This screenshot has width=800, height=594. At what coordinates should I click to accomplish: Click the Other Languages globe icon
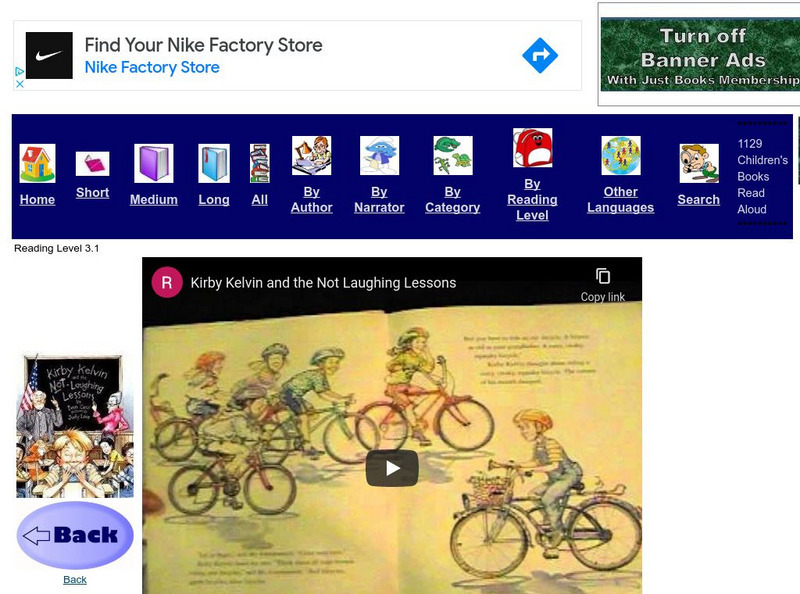(620, 156)
